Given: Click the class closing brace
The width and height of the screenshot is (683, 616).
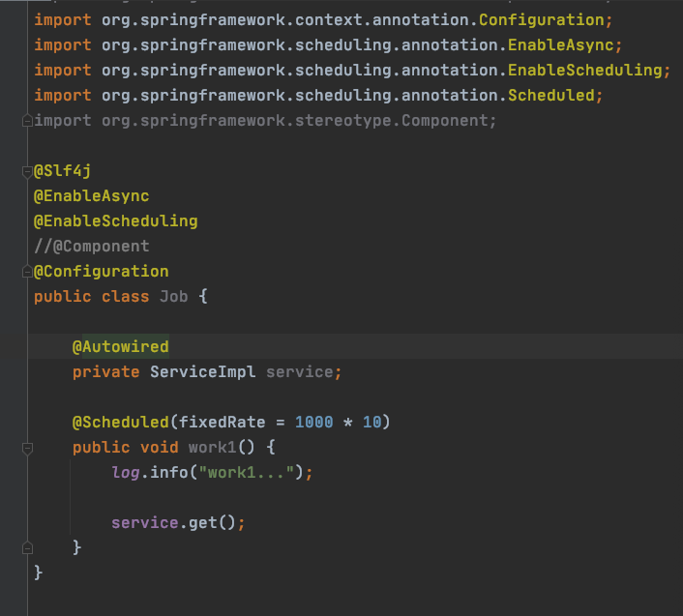Looking at the screenshot, I should click(x=39, y=572).
